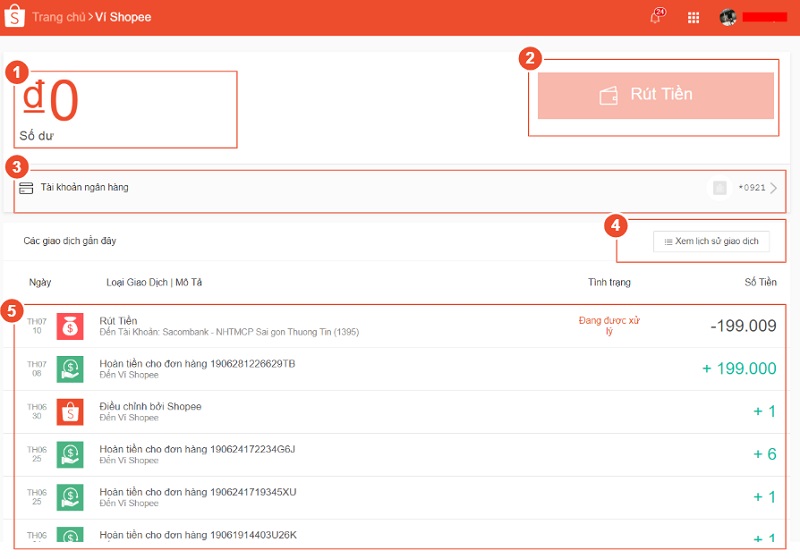Screen dimensions: 800x559
Task: Open the notifications bell icon
Action: point(656,17)
